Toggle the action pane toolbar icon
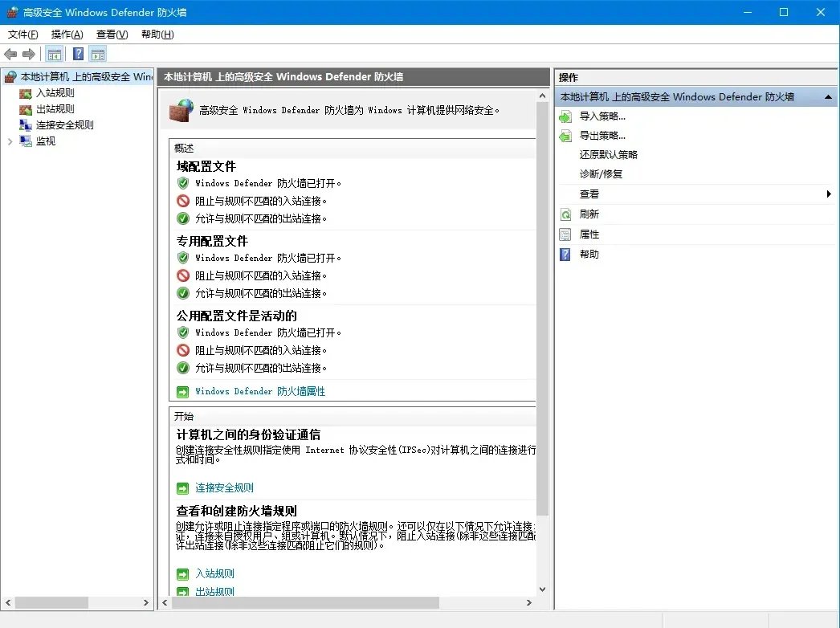Viewport: 840px width, 628px height. [98, 54]
